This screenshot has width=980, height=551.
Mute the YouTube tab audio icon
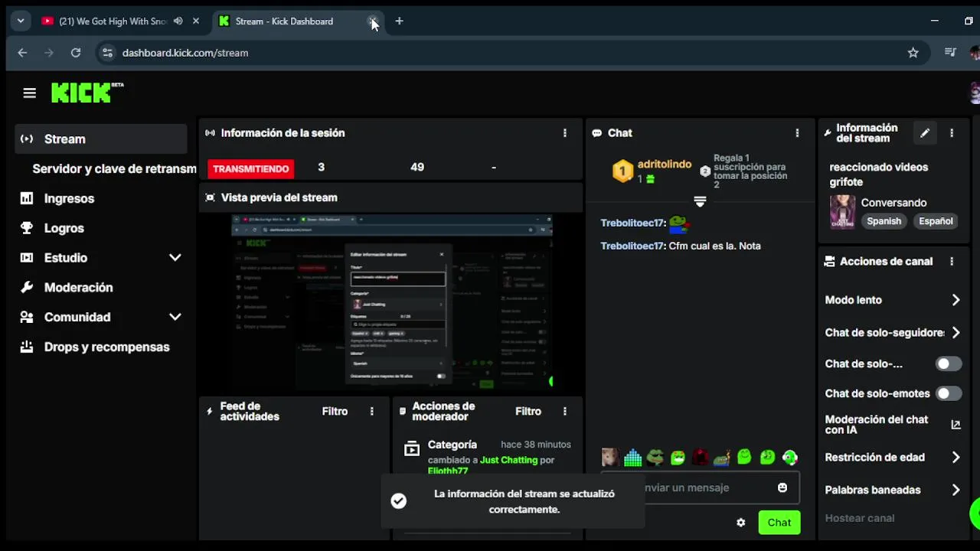[x=178, y=21]
